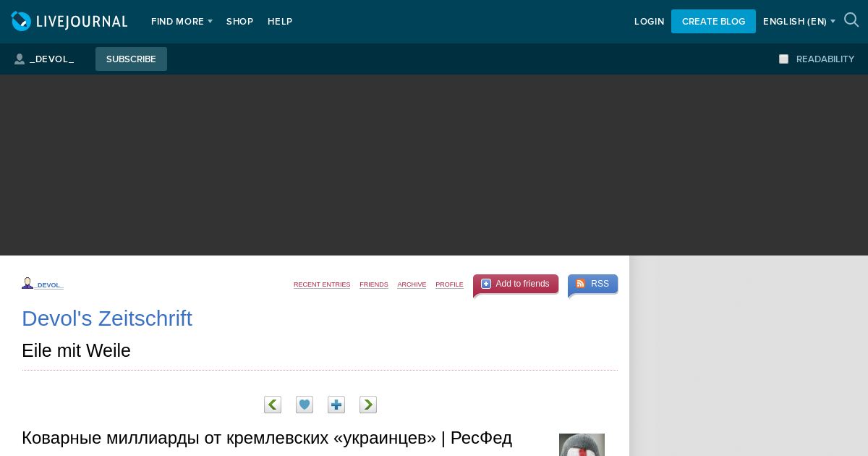
Task: Click the Create Blog button
Action: pos(713,22)
